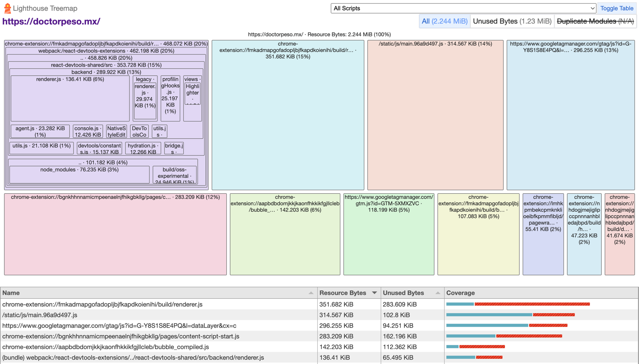Sort table by Unused Bytes arrow
This screenshot has width=639, height=364.
[x=438, y=293]
